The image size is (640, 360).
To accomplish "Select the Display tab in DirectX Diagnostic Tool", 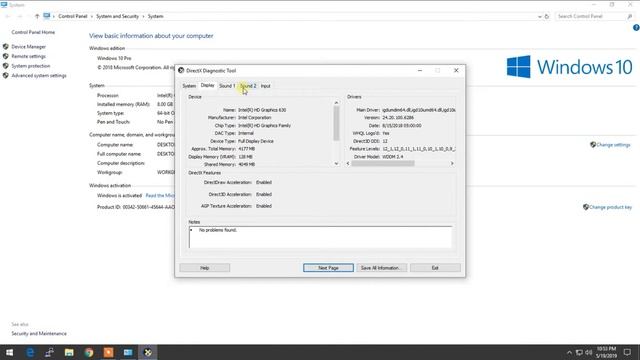I will 207,85.
